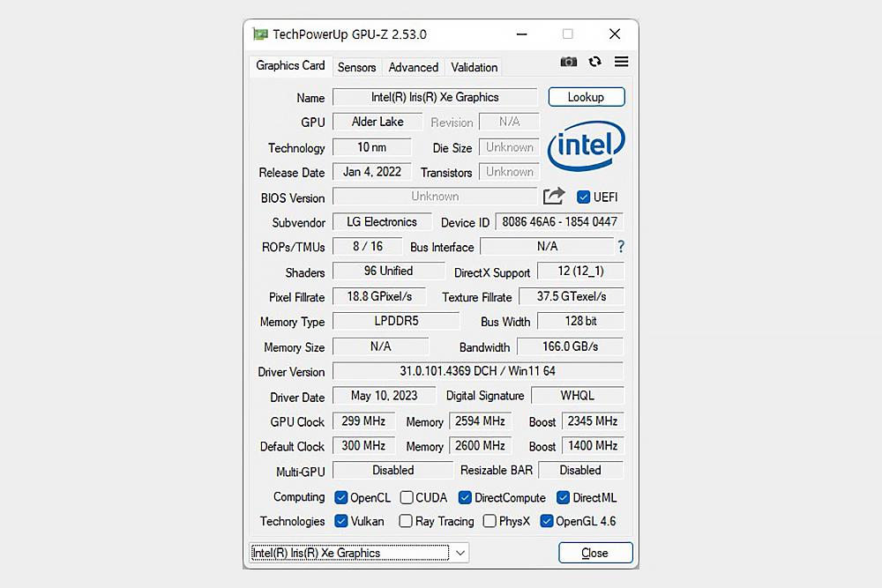Screen dimensions: 882x588
Task: Toggle the UEFI checkbox
Action: click(x=583, y=197)
